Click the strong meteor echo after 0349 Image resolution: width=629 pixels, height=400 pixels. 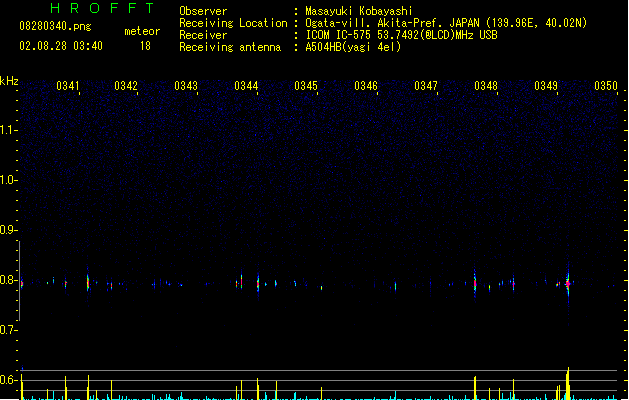pyautogui.click(x=568, y=284)
